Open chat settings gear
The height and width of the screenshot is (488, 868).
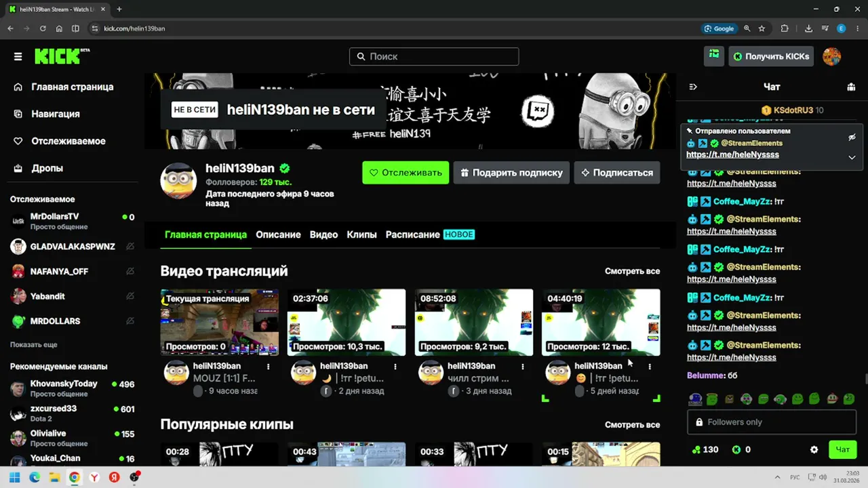(814, 449)
